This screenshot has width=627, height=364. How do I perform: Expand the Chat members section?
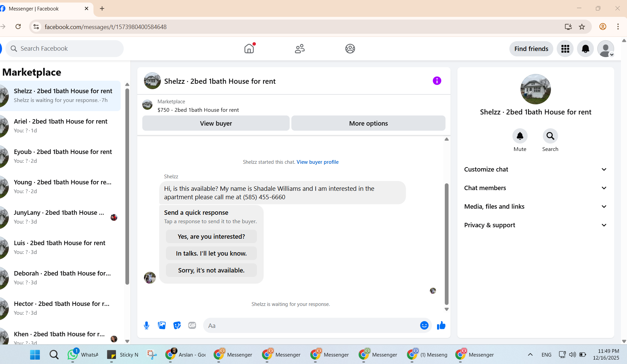tap(535, 188)
